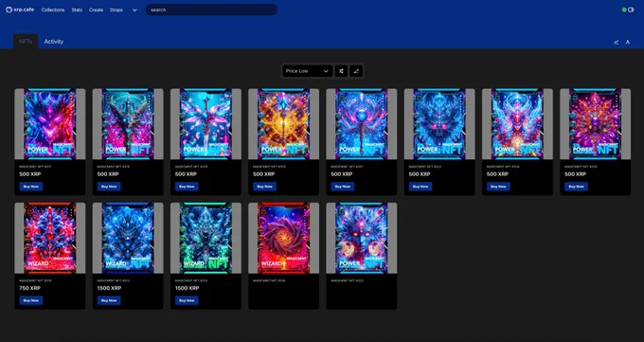Screen dimensions: 644x342
Task: Buy Now on MagicMint NFT #322
Action: point(420,187)
